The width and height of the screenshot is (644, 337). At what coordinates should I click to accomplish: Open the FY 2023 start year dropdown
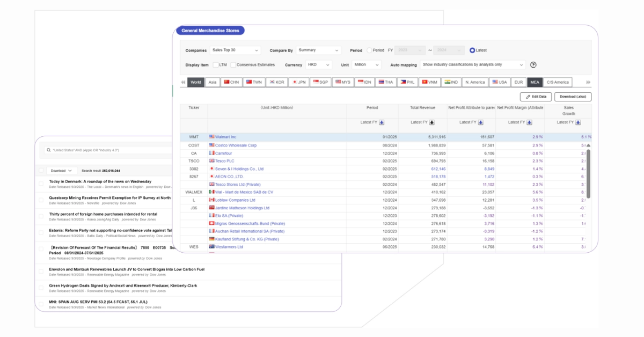(x=411, y=50)
